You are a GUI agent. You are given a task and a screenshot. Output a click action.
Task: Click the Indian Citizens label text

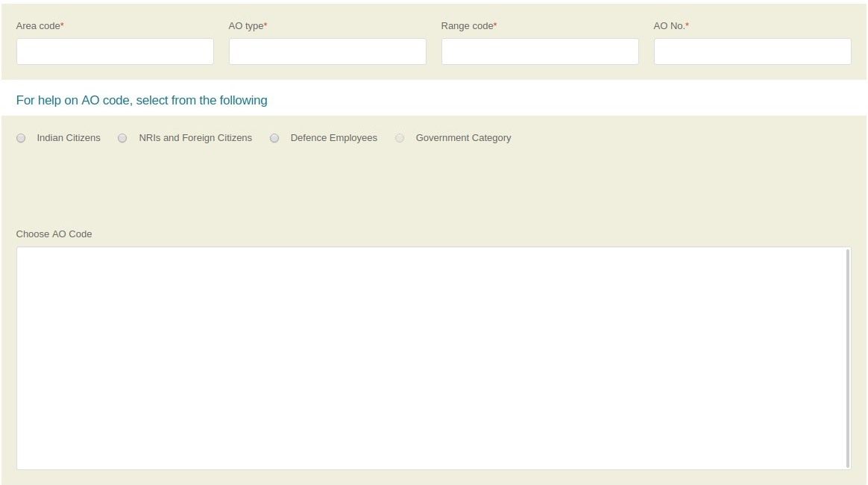pyautogui.click(x=69, y=138)
